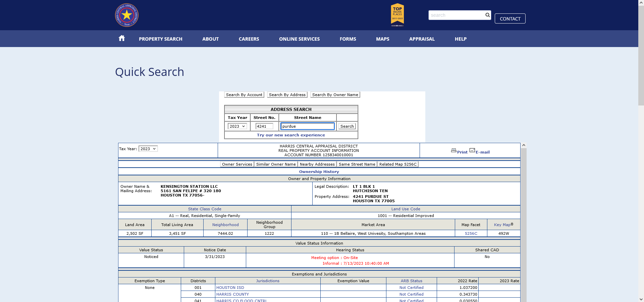The height and width of the screenshot is (302, 644).
Task: Open the HELP menu
Action: tap(461, 39)
